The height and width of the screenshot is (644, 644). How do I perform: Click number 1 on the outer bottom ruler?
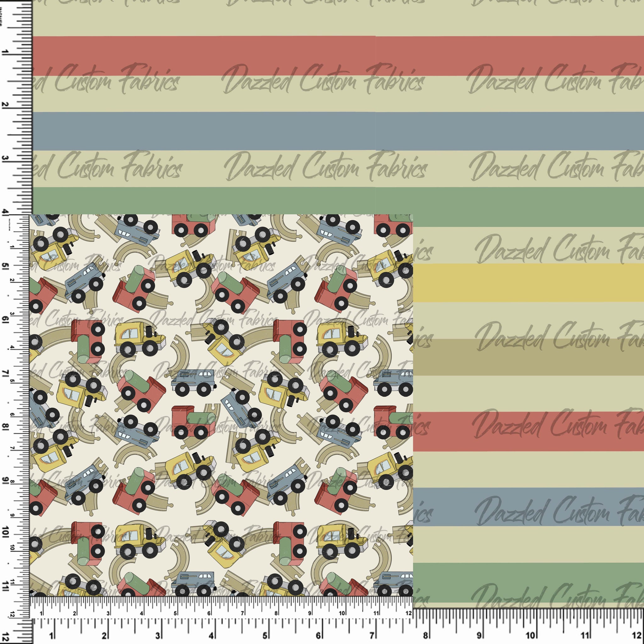(51, 636)
